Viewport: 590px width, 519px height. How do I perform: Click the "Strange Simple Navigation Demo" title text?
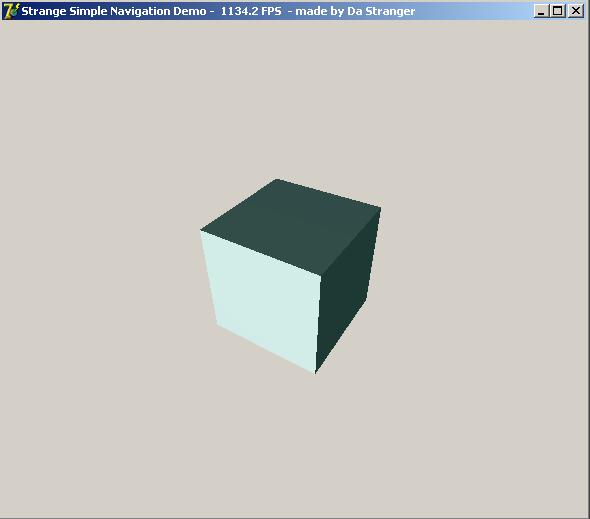click(114, 11)
